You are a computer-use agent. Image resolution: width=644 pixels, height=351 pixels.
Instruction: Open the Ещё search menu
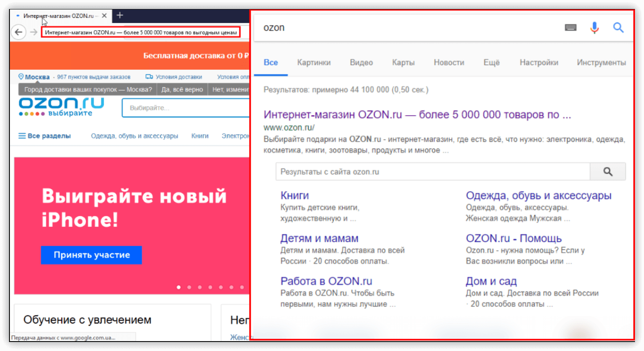click(x=492, y=63)
